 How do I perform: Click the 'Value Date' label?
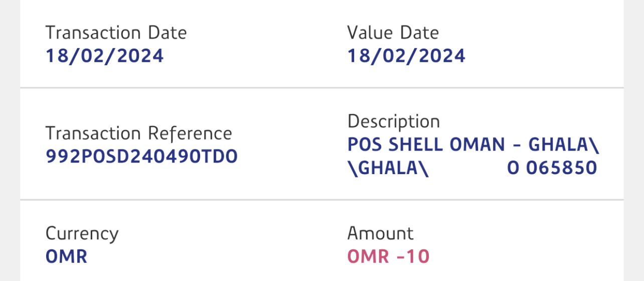[x=393, y=33]
